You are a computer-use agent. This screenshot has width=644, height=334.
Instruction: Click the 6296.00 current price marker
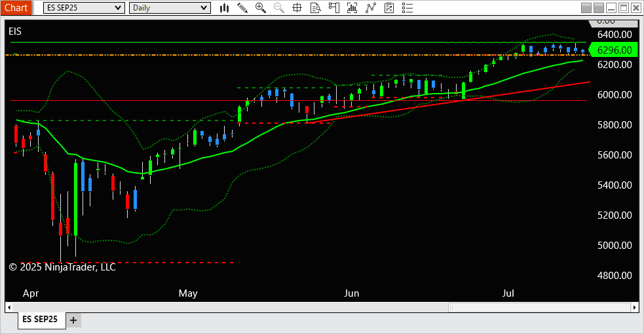tap(614, 50)
